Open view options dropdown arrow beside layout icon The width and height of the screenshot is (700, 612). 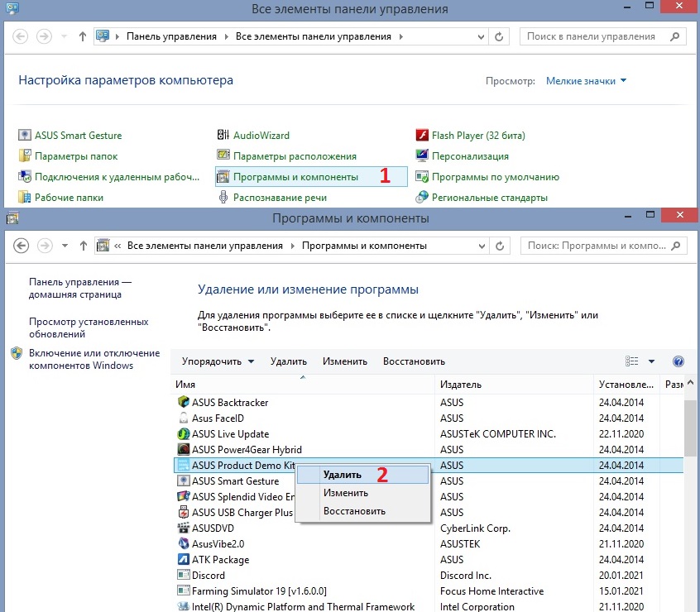coord(651,361)
